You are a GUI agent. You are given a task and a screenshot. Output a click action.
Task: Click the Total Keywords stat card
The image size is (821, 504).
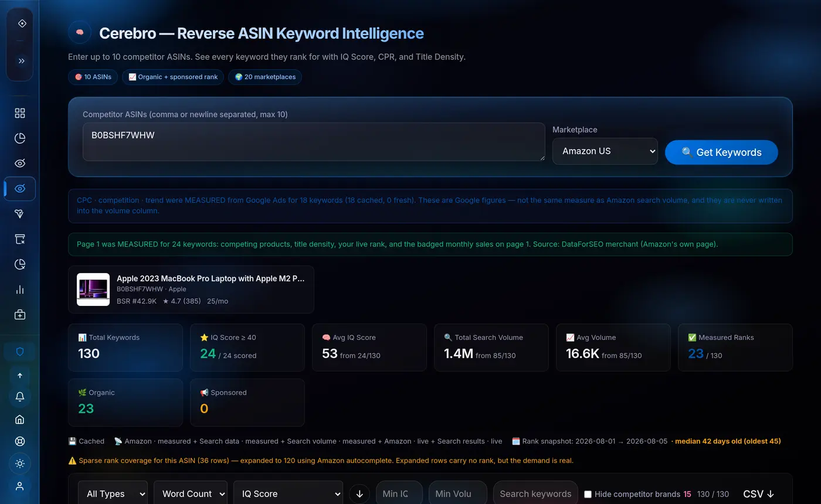point(125,348)
